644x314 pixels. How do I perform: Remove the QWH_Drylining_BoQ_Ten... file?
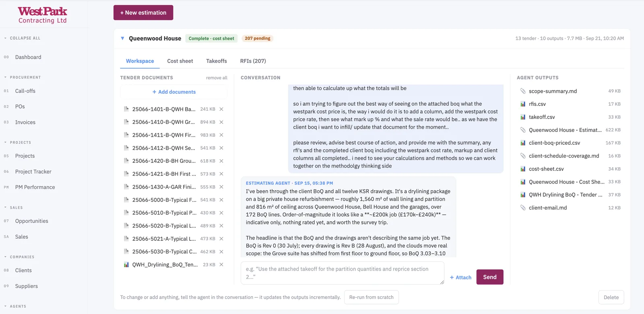coord(221,265)
